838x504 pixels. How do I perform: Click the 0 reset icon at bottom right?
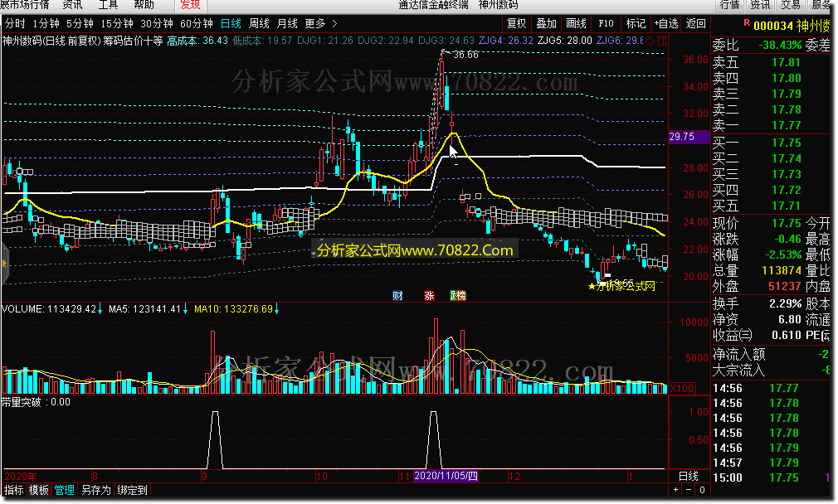click(702, 490)
